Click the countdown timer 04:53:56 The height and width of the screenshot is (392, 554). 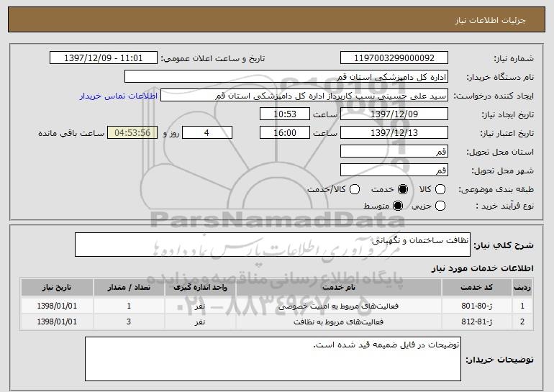click(132, 133)
